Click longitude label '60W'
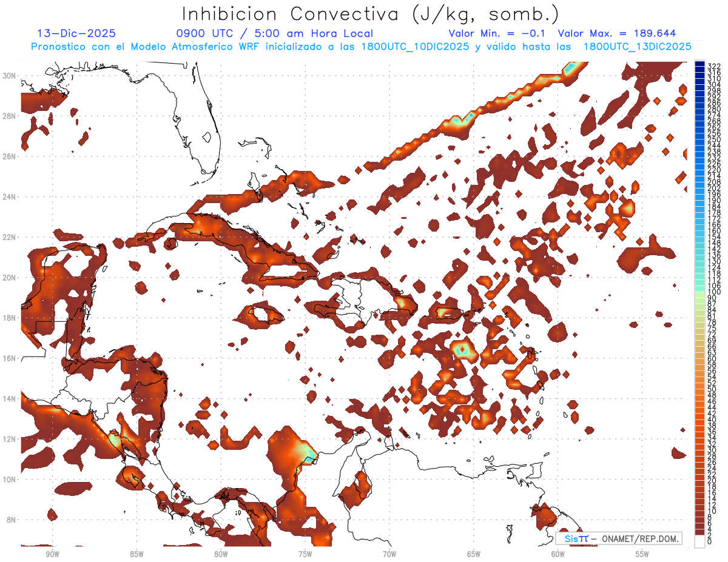Image resolution: width=728 pixels, height=562 pixels. tap(558, 554)
